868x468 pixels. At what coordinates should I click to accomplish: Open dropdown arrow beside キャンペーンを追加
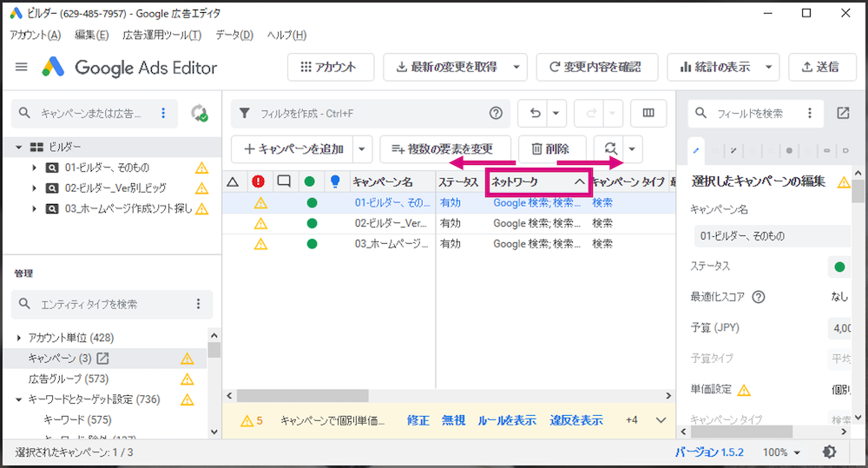pos(361,148)
